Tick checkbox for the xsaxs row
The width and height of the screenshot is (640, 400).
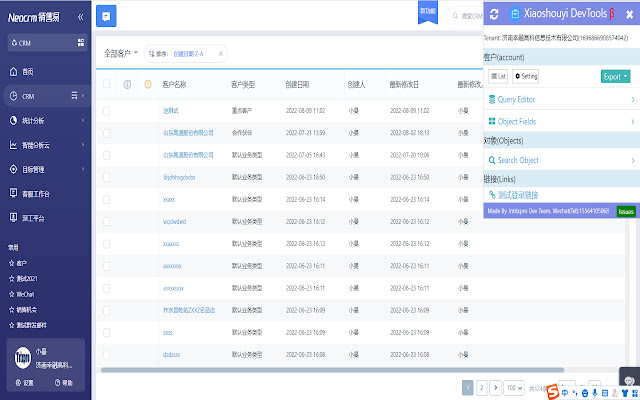coord(107,199)
